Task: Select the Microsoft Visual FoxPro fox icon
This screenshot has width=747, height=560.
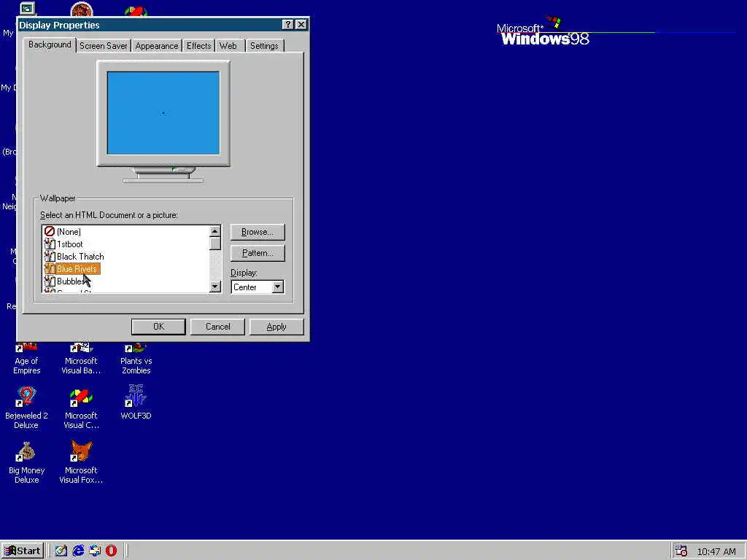Action: pos(81,451)
